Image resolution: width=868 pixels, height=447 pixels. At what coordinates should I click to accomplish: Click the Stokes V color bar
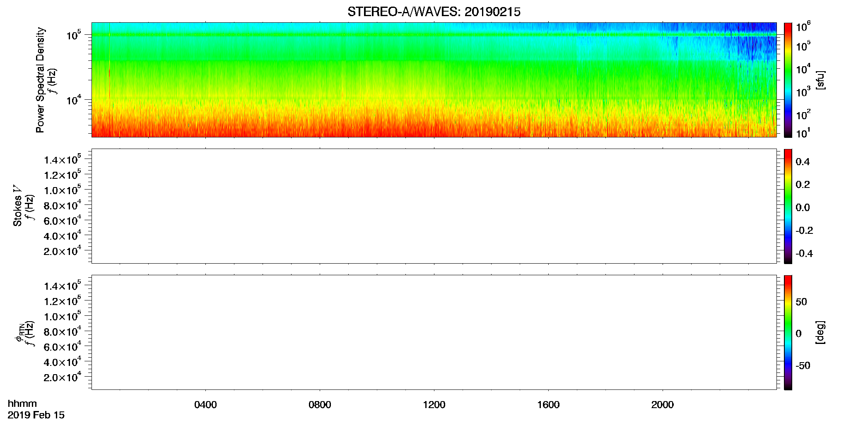pyautogui.click(x=788, y=206)
